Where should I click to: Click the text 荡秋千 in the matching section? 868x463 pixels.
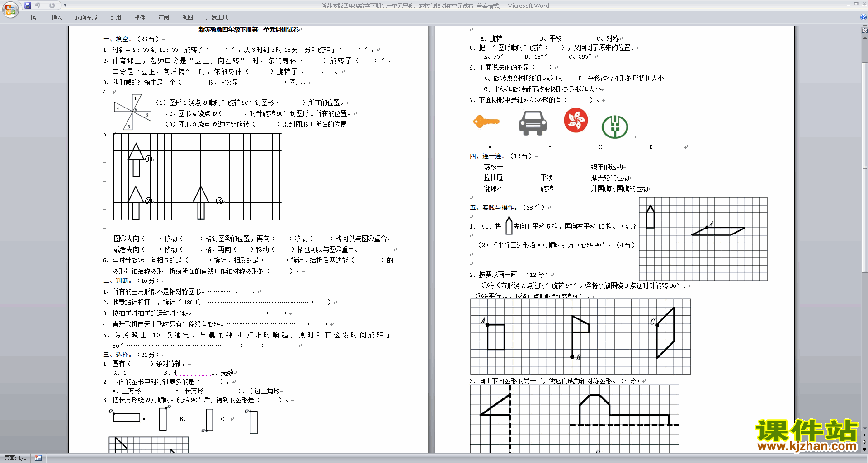pyautogui.click(x=493, y=167)
